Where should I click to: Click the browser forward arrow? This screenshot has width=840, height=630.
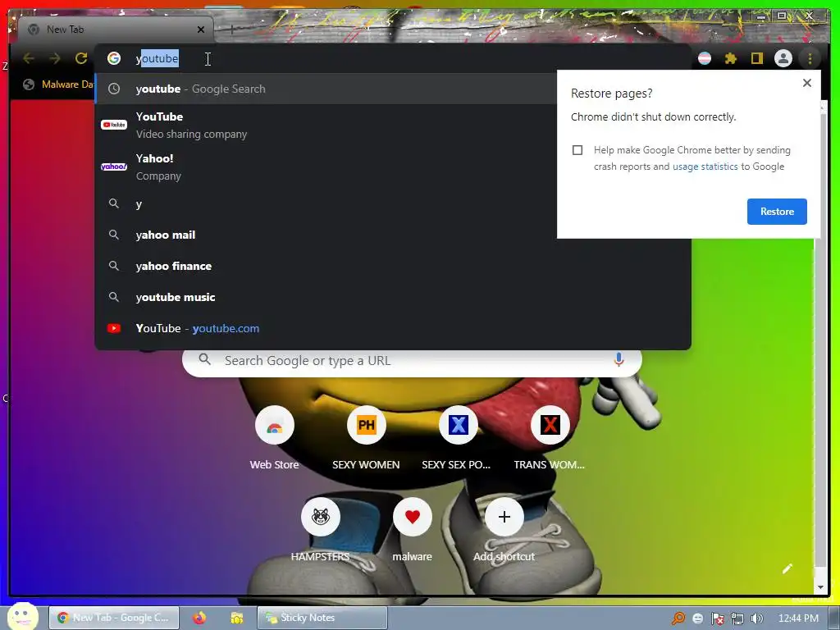coord(55,58)
